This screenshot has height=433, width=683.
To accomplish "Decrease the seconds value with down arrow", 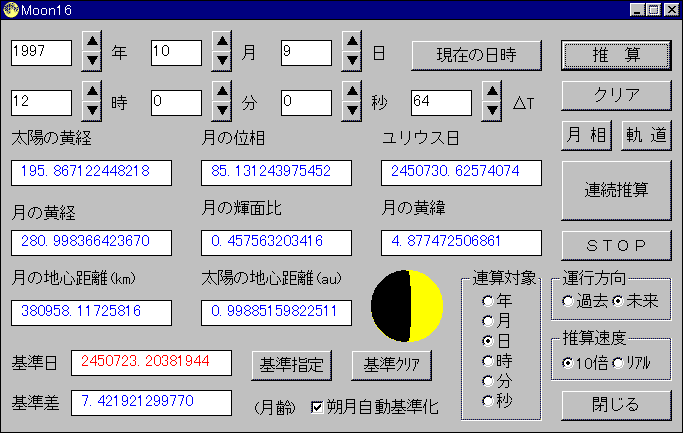I will (352, 112).
